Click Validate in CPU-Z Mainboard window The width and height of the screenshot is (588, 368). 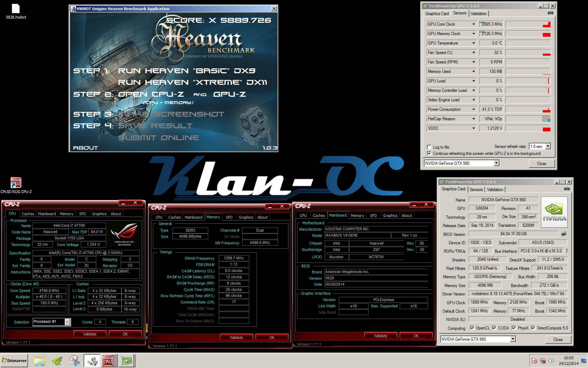pos(380,336)
